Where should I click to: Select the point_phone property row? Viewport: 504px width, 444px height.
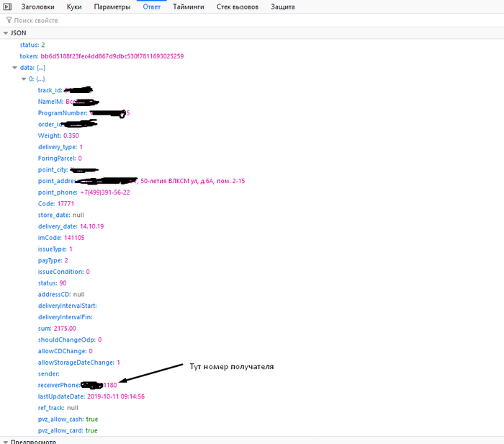[84, 192]
